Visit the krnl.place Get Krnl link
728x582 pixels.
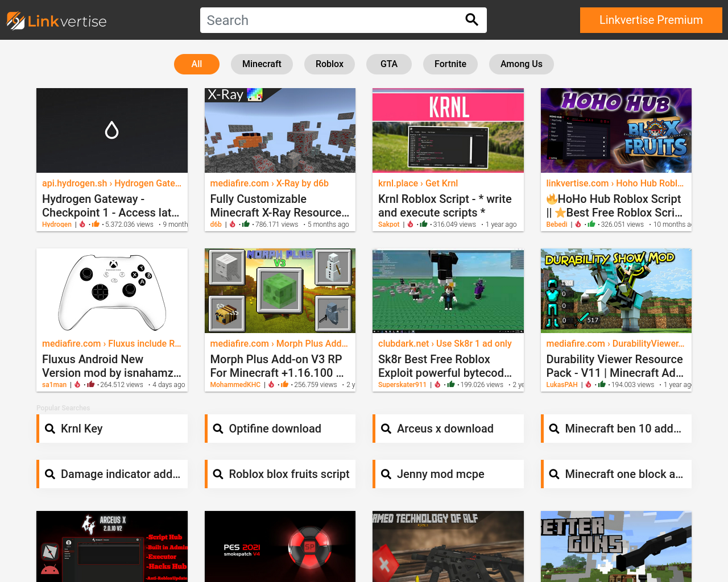(x=418, y=183)
